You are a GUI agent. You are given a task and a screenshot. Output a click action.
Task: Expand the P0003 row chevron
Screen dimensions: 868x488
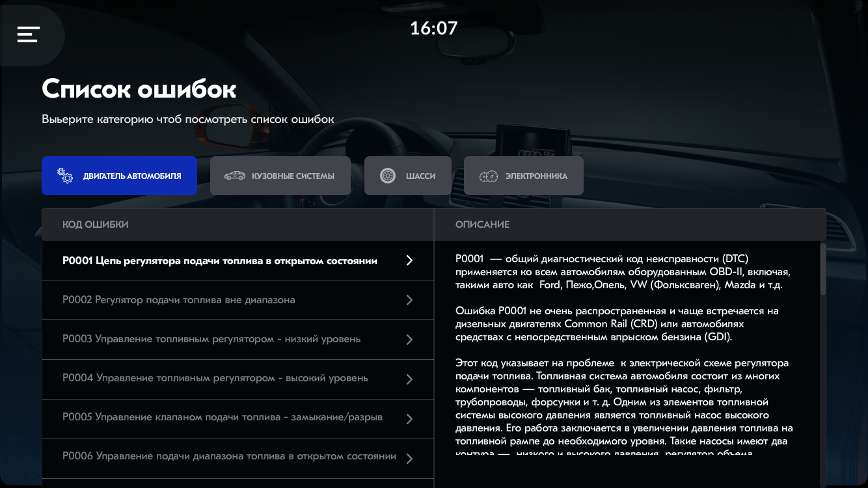click(x=409, y=340)
